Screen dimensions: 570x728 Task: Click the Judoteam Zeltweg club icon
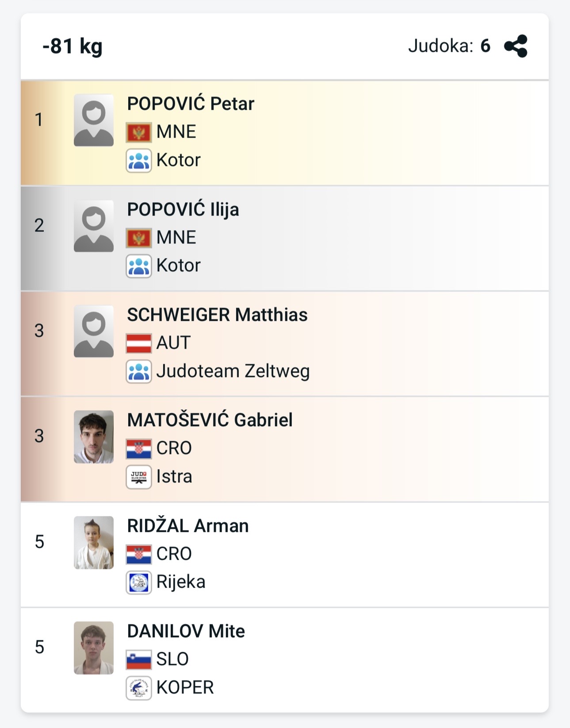pyautogui.click(x=139, y=371)
